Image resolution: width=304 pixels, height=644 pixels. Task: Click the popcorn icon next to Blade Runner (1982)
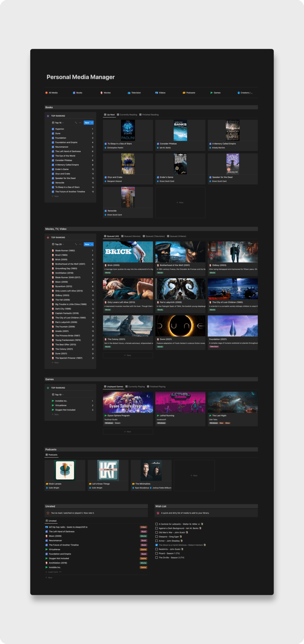[x=53, y=251]
